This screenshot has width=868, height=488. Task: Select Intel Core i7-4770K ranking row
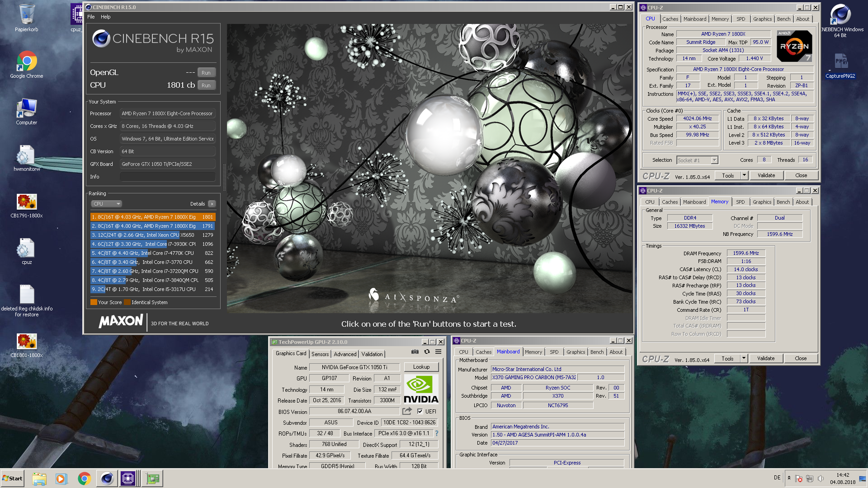point(153,253)
